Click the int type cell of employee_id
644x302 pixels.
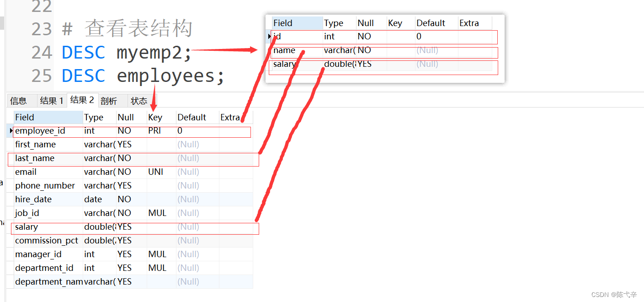(100, 131)
